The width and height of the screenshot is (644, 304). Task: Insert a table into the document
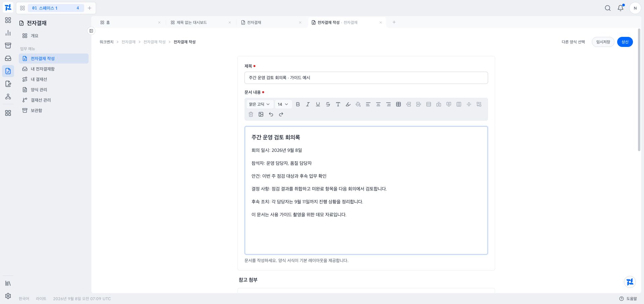pos(398,104)
